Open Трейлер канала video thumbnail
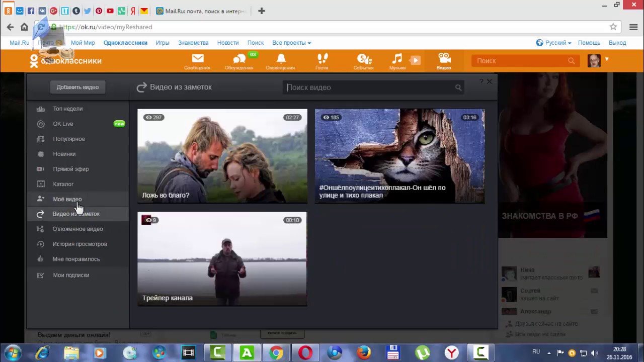Screen dimensions: 644x362 [x=222, y=259]
